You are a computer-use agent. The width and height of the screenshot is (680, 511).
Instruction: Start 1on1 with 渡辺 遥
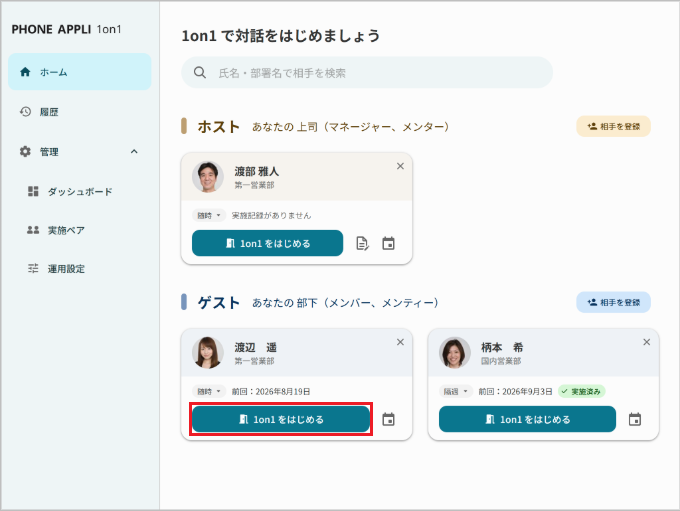pyautogui.click(x=281, y=419)
